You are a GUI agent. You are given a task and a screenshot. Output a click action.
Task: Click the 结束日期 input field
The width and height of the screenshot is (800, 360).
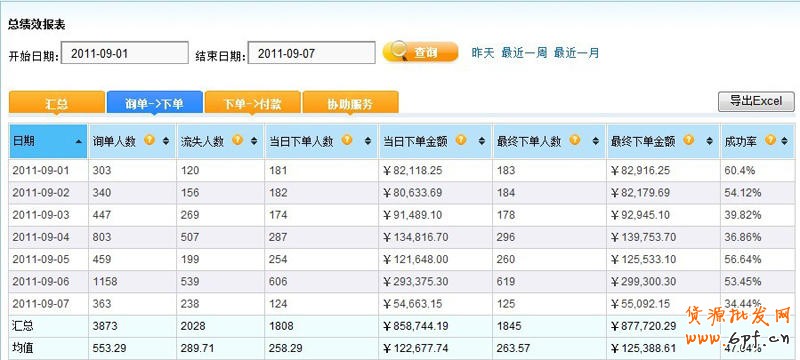pos(311,53)
